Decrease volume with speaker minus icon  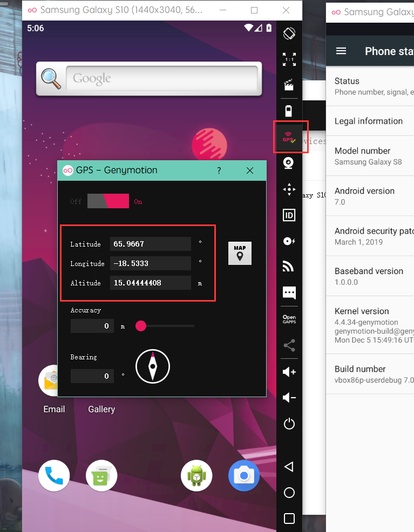[x=289, y=397]
